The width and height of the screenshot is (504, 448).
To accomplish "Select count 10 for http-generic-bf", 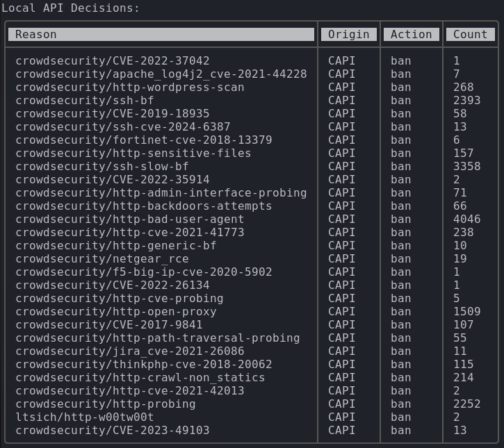I will coord(460,246).
